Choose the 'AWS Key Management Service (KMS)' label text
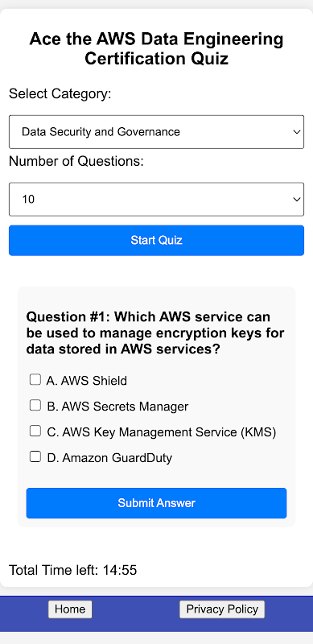Screen dimensions: 313x644 click(169, 432)
